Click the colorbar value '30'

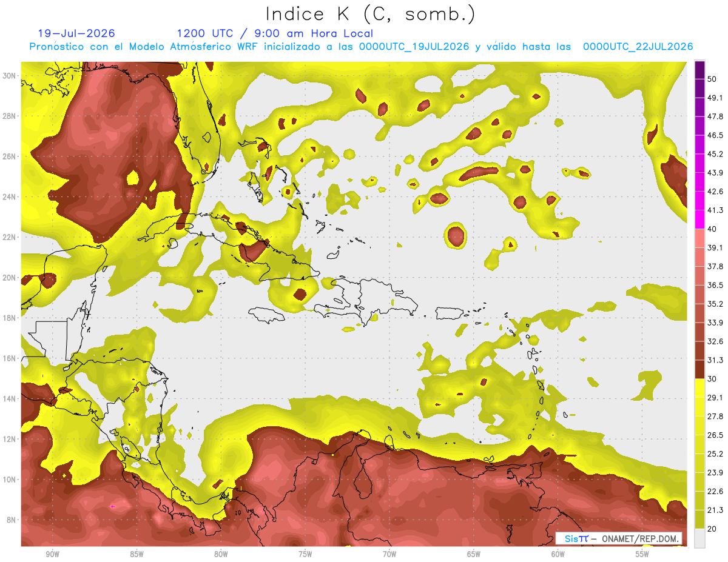712,379
